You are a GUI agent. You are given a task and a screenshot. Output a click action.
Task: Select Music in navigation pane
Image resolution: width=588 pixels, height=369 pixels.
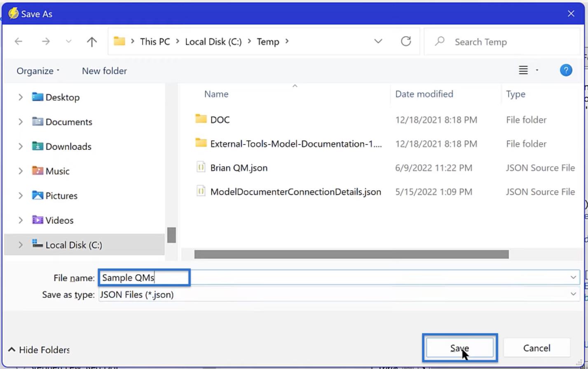pos(57,171)
